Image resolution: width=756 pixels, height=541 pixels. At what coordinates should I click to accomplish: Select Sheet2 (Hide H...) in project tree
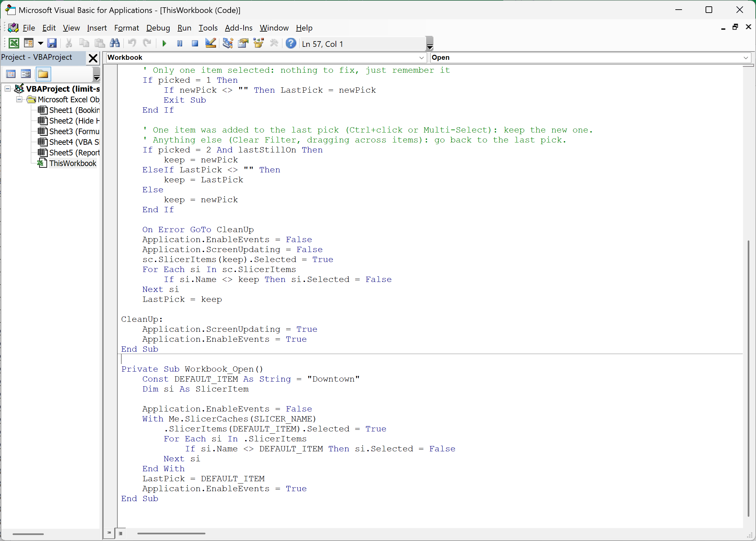[69, 121]
